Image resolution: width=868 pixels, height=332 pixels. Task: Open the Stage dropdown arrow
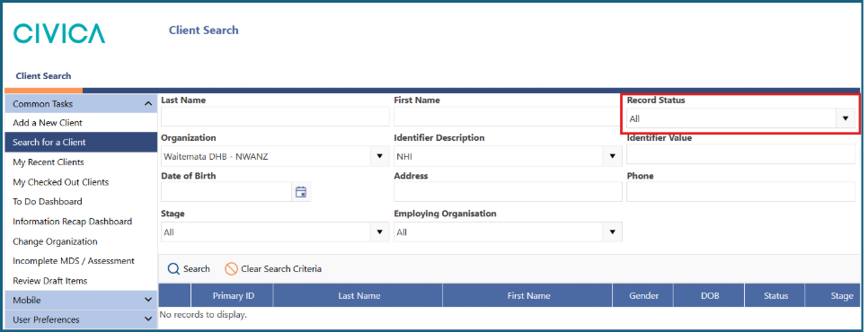point(379,232)
